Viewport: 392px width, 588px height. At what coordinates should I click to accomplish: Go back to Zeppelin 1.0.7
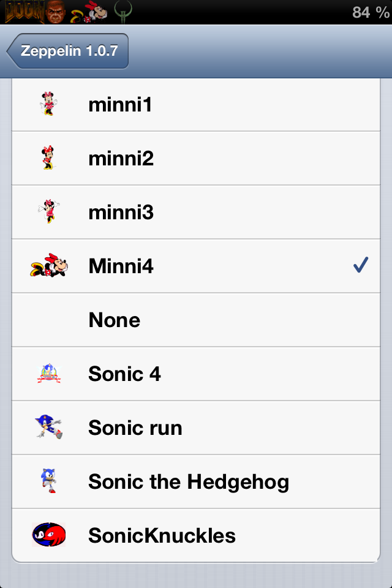click(67, 51)
